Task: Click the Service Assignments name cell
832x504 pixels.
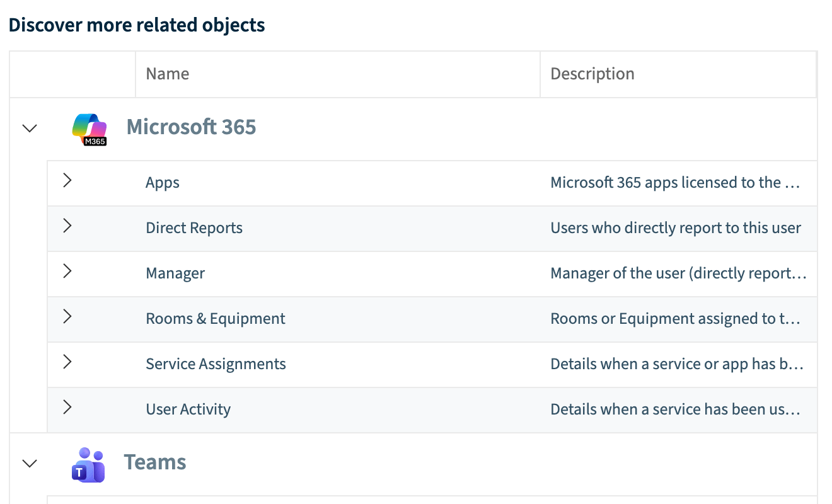Action: pyautogui.click(x=216, y=364)
